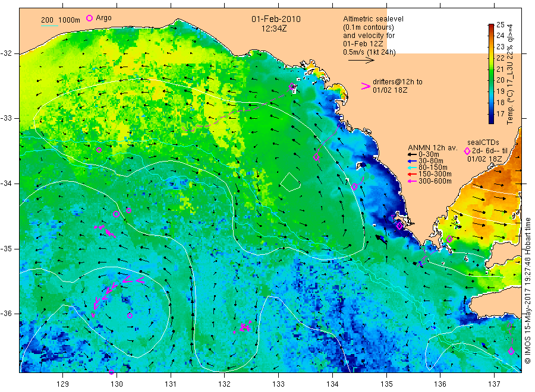Click the seal CTD diamond near 36.6S 137.3E

click(x=511, y=351)
